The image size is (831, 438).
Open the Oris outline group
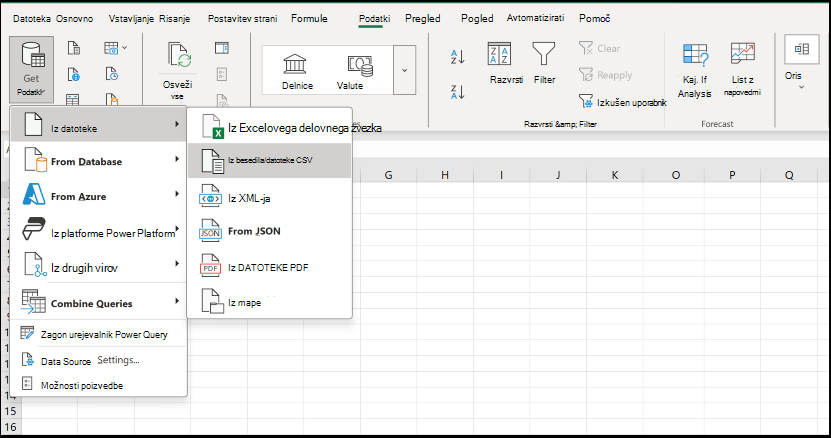click(x=801, y=63)
